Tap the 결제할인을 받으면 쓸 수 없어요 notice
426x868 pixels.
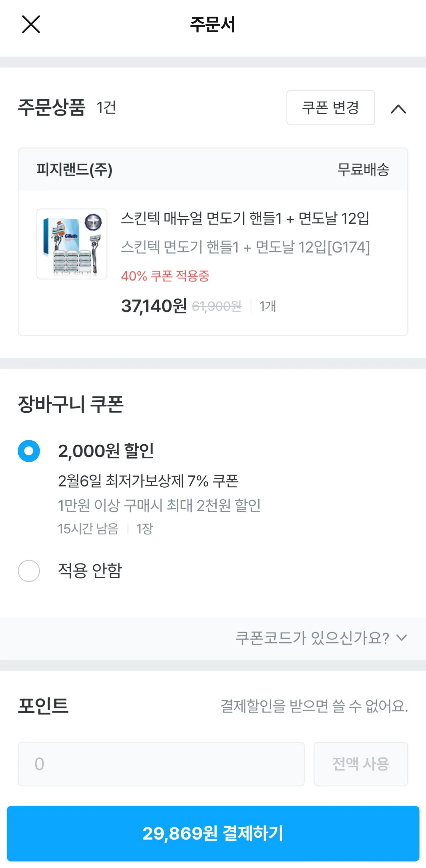pos(314,705)
